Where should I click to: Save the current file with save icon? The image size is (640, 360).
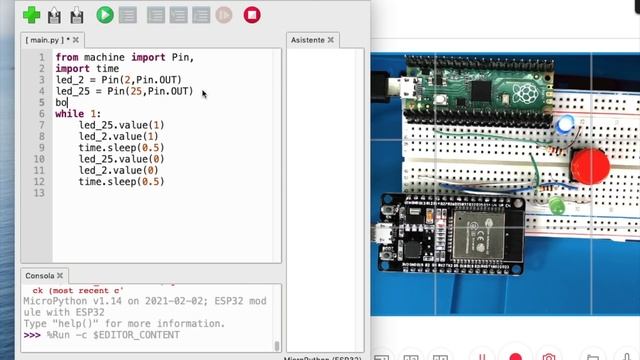coord(77,16)
